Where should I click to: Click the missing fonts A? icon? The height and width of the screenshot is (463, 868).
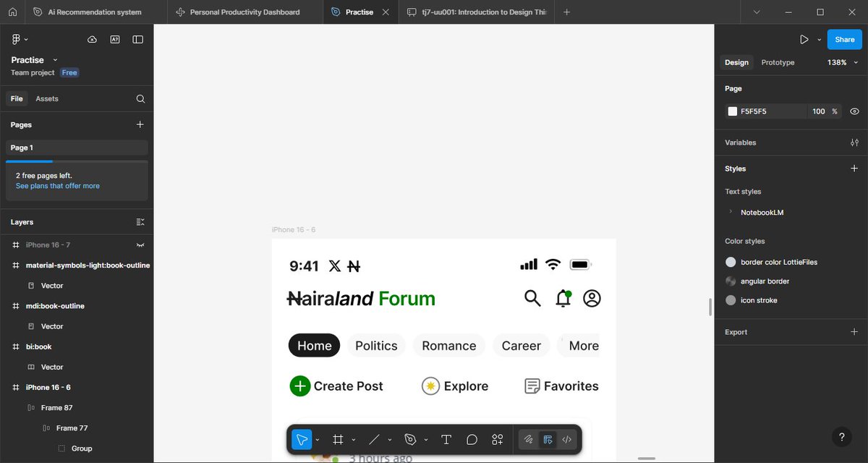click(115, 40)
